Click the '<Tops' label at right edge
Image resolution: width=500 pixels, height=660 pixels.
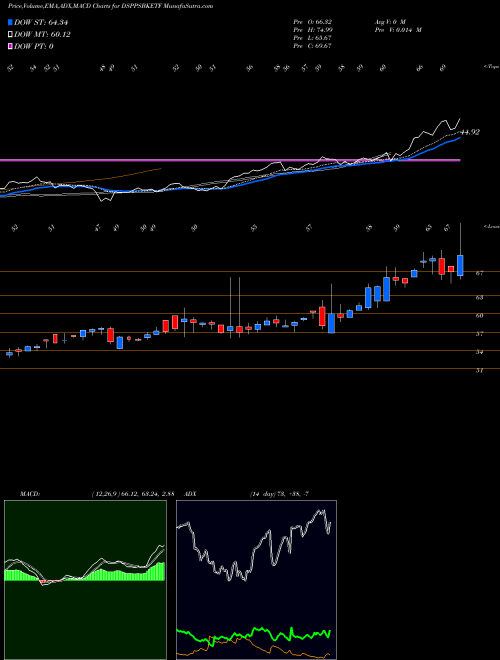click(491, 67)
